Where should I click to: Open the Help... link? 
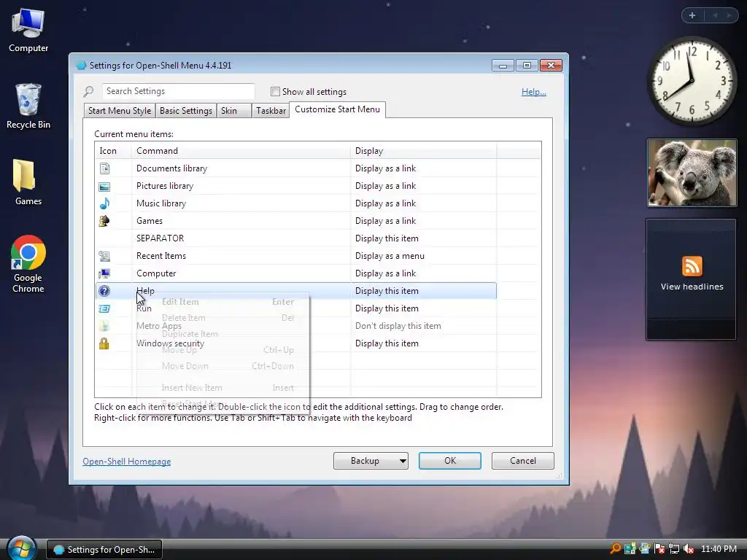click(533, 92)
